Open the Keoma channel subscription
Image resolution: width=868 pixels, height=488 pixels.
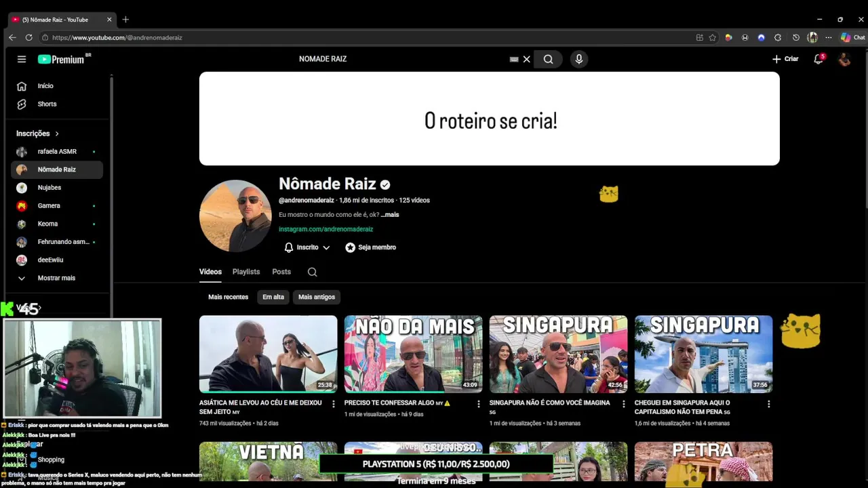coord(57,224)
